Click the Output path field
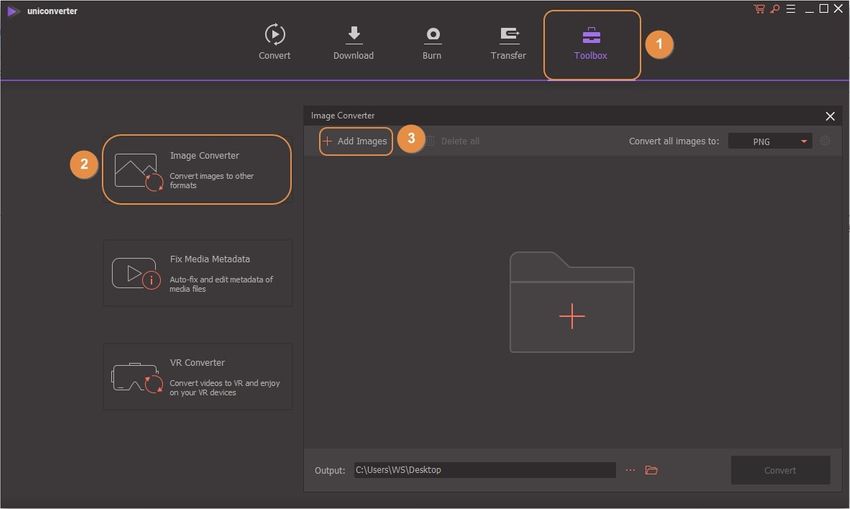Screen dimensions: 850x509 coord(484,470)
